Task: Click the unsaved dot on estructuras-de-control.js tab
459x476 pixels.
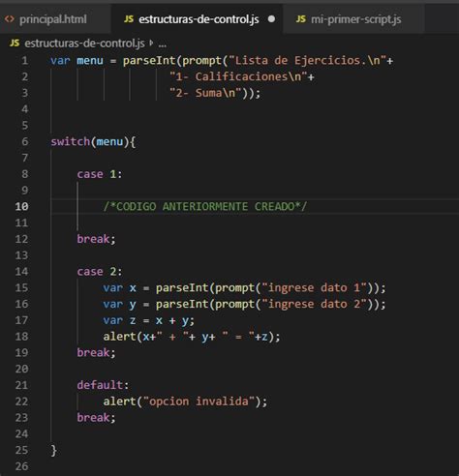Action: pyautogui.click(x=271, y=19)
